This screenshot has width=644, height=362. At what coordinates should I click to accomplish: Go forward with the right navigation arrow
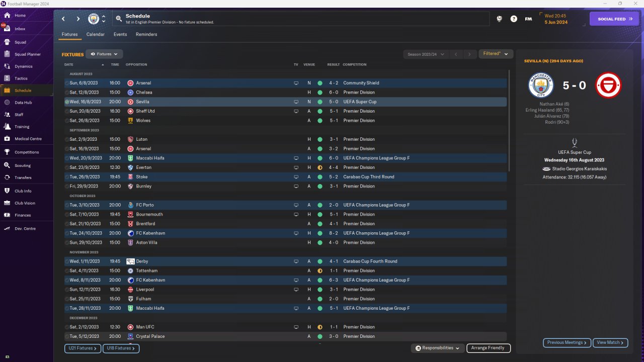pyautogui.click(x=78, y=19)
